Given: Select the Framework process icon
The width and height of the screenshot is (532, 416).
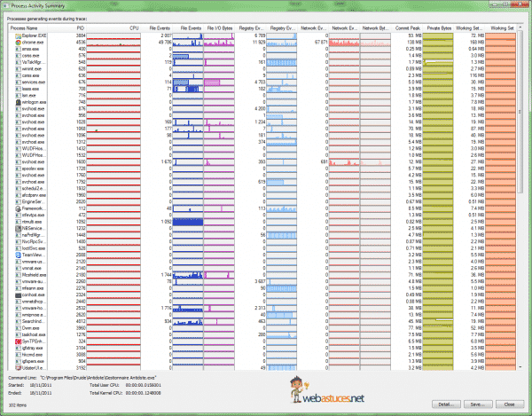Looking at the screenshot, I should [x=19, y=208].
